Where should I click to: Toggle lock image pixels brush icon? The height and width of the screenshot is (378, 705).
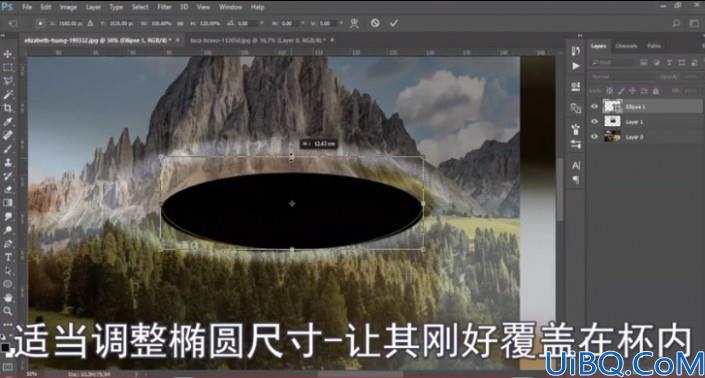coord(621,91)
